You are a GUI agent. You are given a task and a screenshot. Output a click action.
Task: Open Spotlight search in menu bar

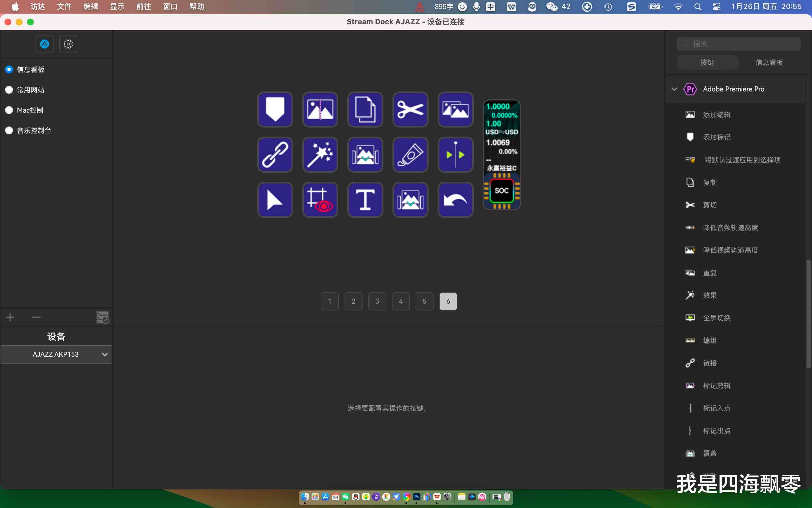tap(698, 7)
